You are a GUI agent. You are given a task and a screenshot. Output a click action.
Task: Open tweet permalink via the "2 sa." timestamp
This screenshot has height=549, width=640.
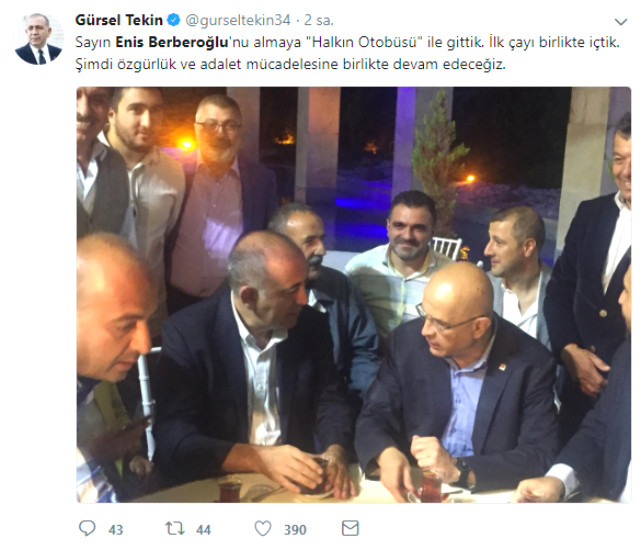coord(319,20)
